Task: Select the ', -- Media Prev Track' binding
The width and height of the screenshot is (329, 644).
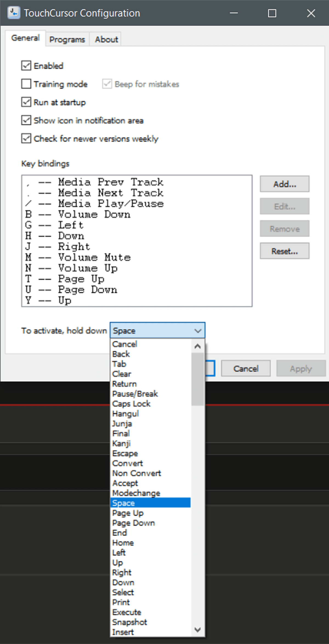Action: click(x=137, y=182)
